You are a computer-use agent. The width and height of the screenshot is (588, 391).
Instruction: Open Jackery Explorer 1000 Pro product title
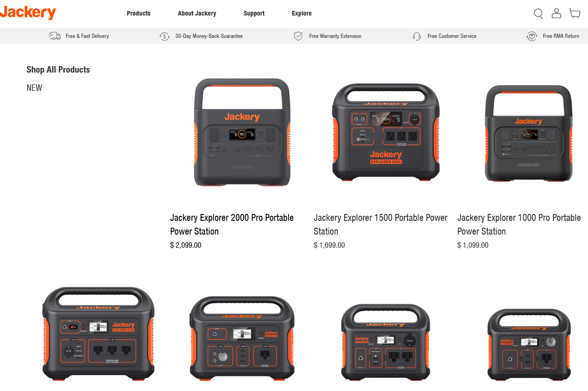click(x=519, y=224)
